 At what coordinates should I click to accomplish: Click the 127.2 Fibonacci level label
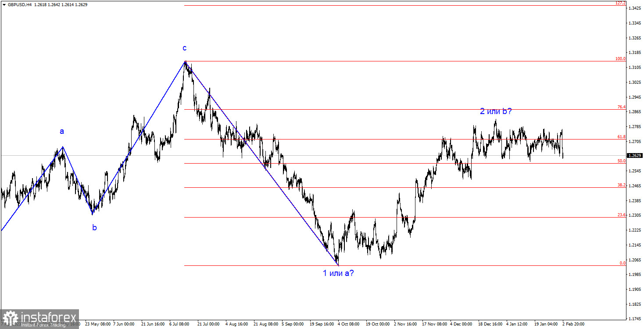(620, 3)
